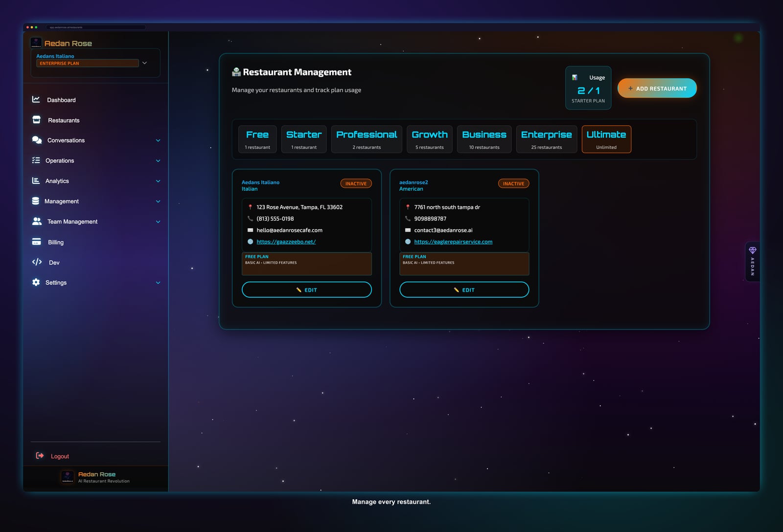Open the restaurant selector dropdown chevron
783x532 pixels.
point(144,63)
